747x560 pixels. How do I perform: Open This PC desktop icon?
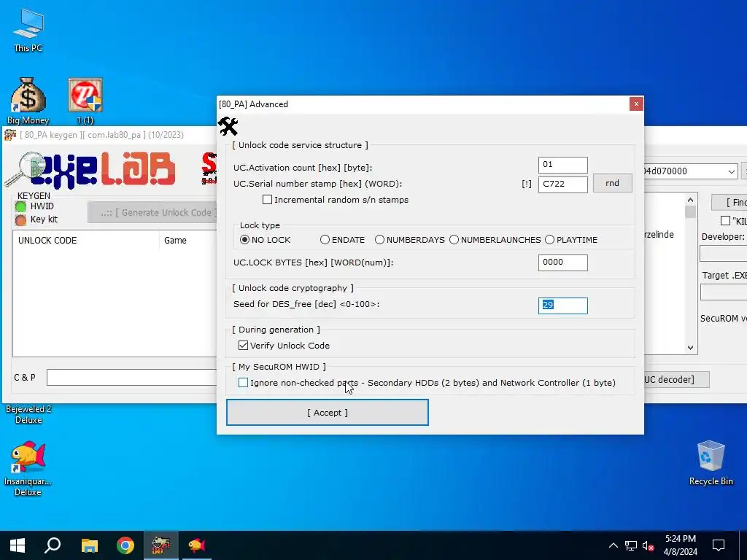coord(28,29)
